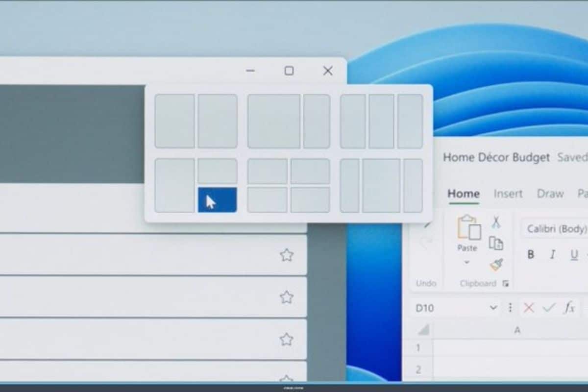Screen dimensions: 588x392
Task: Click the Paste clipboard icon
Action: click(x=467, y=227)
